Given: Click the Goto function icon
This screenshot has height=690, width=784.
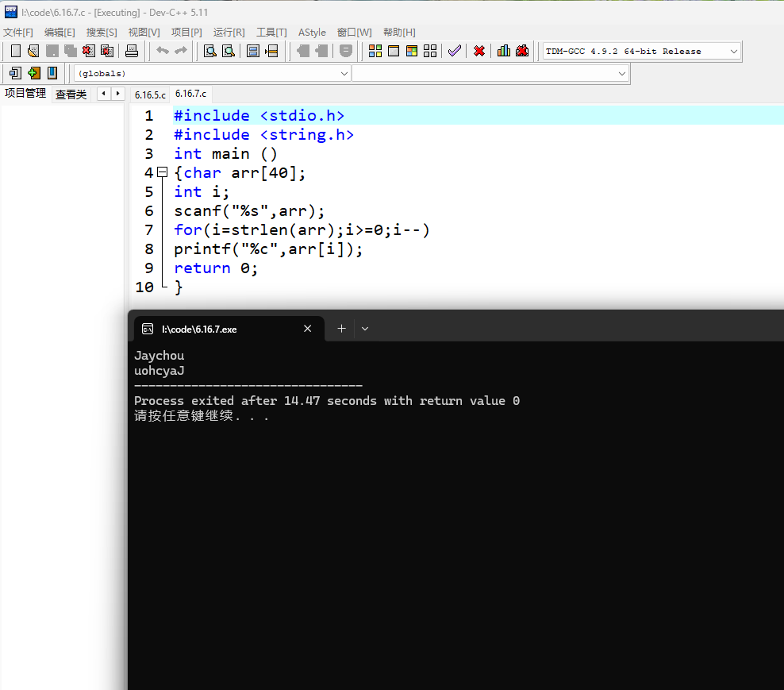Looking at the screenshot, I should [x=253, y=51].
